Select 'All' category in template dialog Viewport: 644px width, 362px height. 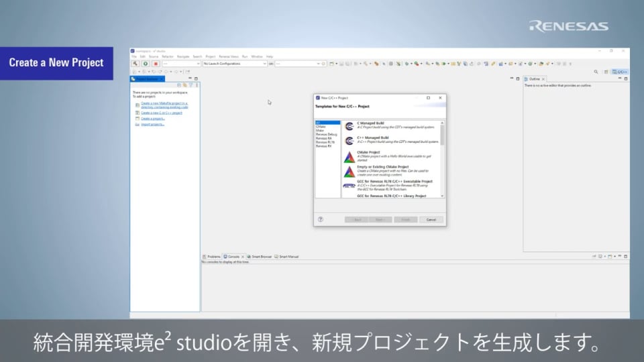327,123
